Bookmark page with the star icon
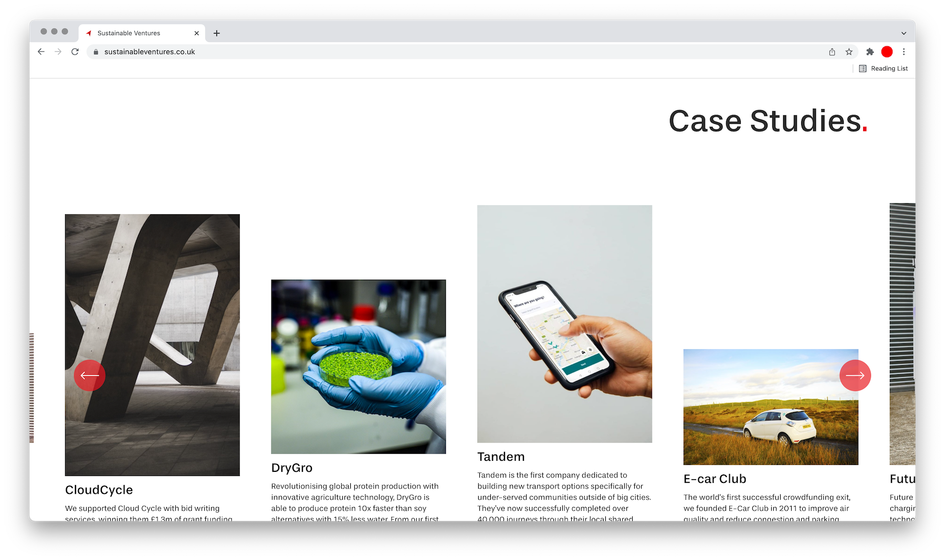The width and height of the screenshot is (945, 560). coord(849,51)
